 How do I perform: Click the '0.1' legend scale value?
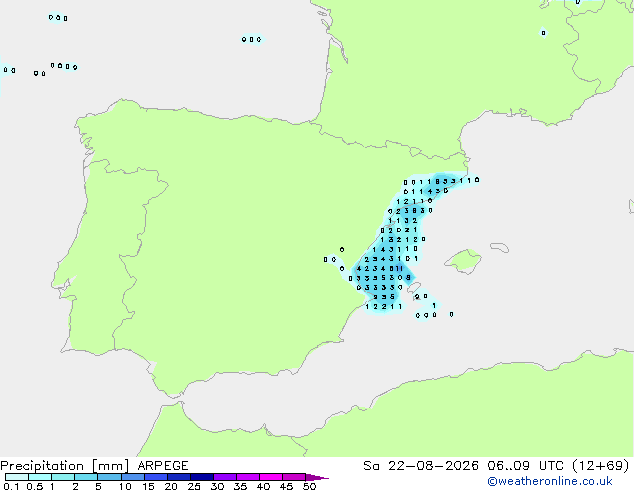[11, 486]
